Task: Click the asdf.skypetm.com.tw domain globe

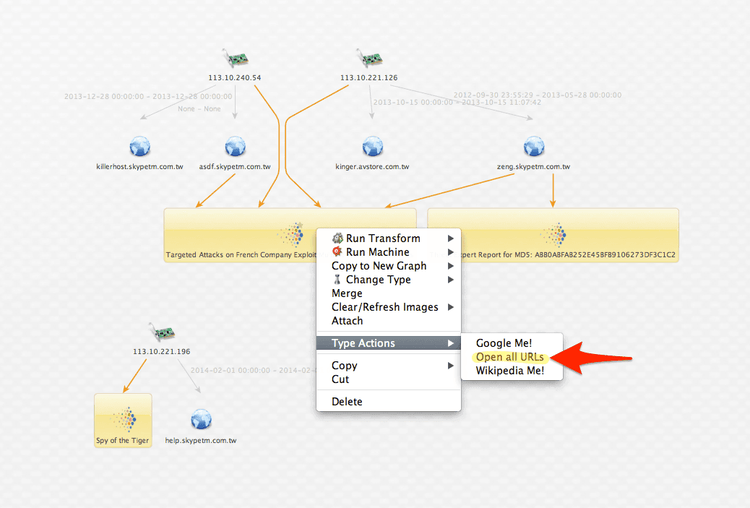Action: [235, 147]
